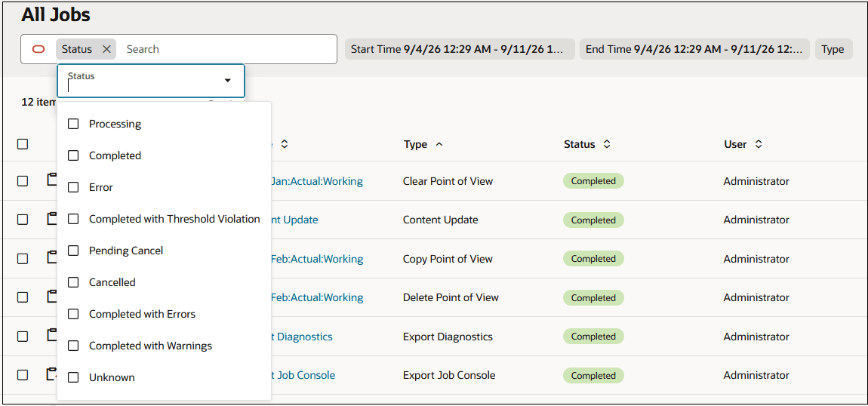Open the Start Time filter chip

(460, 49)
